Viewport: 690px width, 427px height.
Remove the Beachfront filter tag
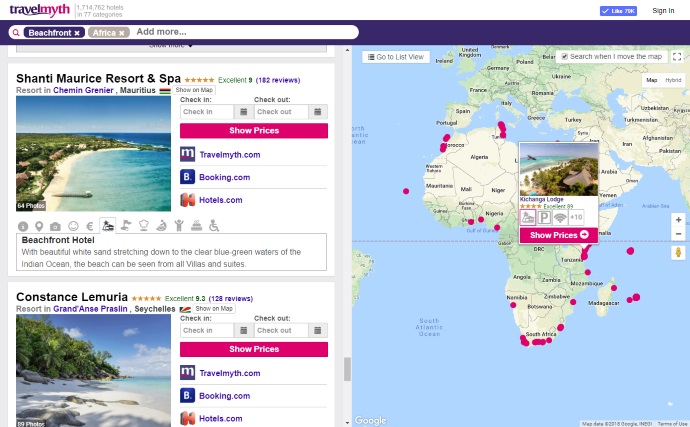click(x=77, y=33)
